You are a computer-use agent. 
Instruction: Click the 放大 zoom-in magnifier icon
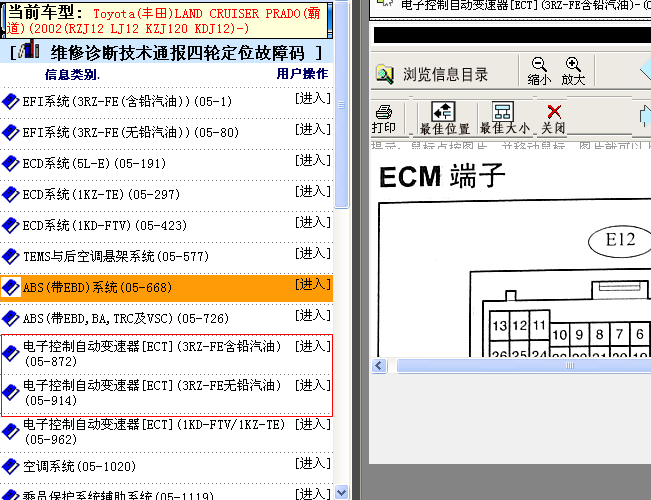[573, 64]
